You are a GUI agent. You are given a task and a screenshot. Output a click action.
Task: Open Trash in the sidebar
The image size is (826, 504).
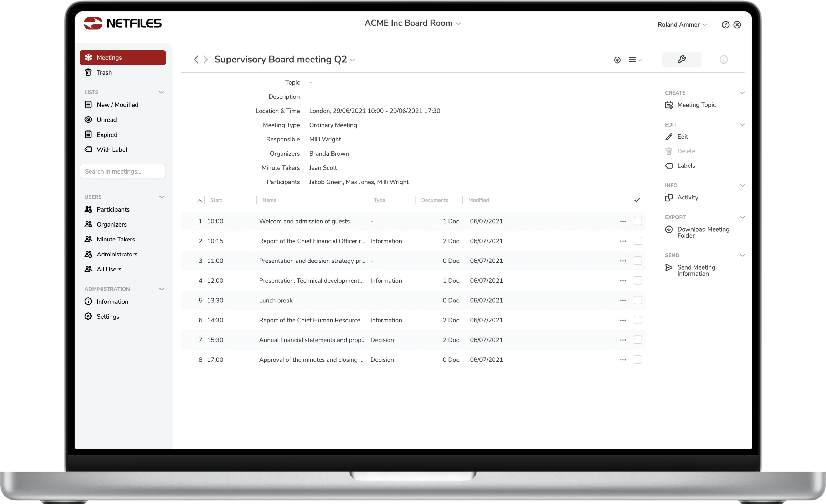pyautogui.click(x=98, y=72)
